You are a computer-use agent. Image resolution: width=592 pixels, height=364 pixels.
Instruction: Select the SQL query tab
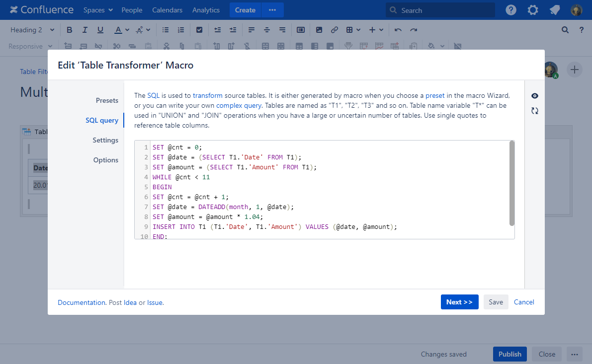point(102,120)
